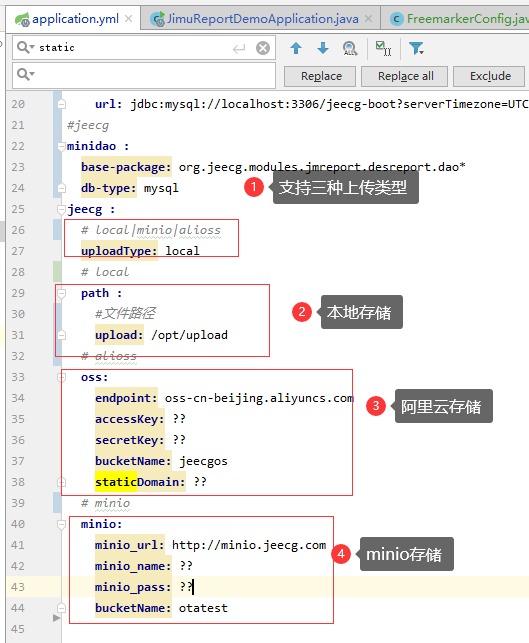Open search history magnifier dropdown
529x643 pixels.
click(x=25, y=48)
